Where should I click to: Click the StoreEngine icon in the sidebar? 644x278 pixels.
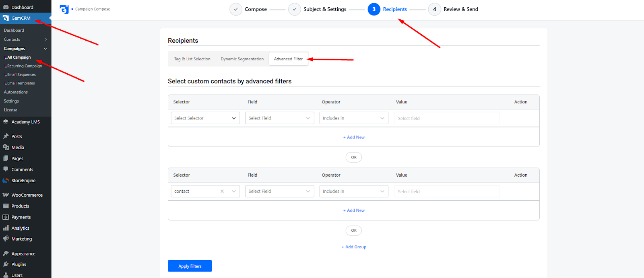click(x=6, y=181)
